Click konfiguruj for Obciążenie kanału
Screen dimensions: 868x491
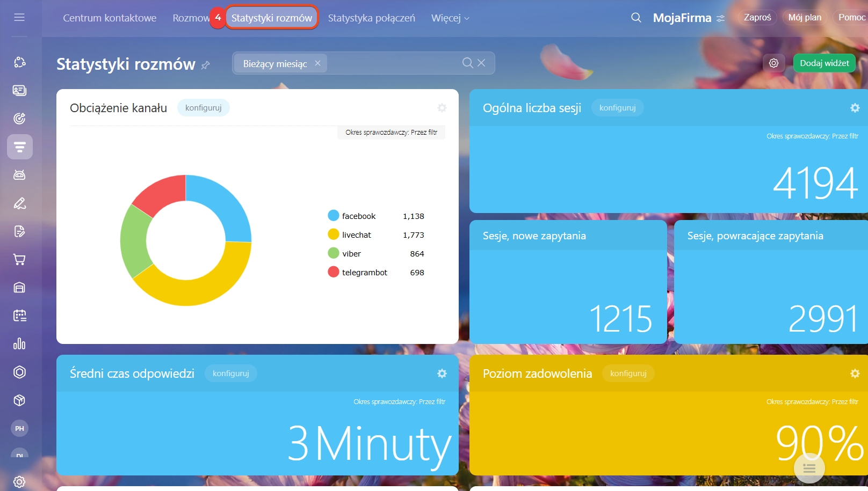point(204,108)
